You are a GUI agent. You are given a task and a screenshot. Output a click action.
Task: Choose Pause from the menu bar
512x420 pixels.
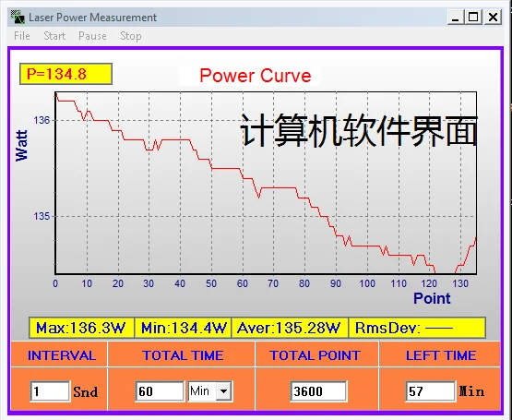[x=92, y=36]
